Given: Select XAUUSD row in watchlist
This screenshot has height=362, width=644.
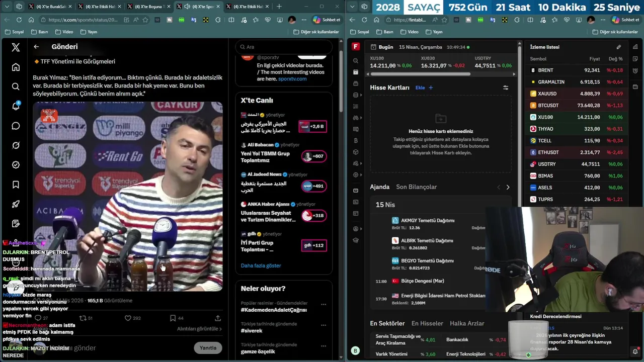Looking at the screenshot, I should (x=577, y=94).
